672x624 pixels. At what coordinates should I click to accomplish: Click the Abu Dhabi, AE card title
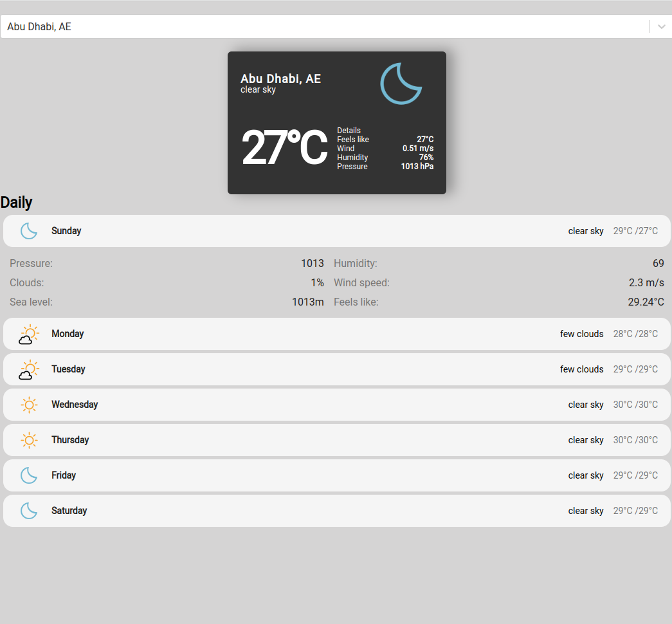point(281,78)
